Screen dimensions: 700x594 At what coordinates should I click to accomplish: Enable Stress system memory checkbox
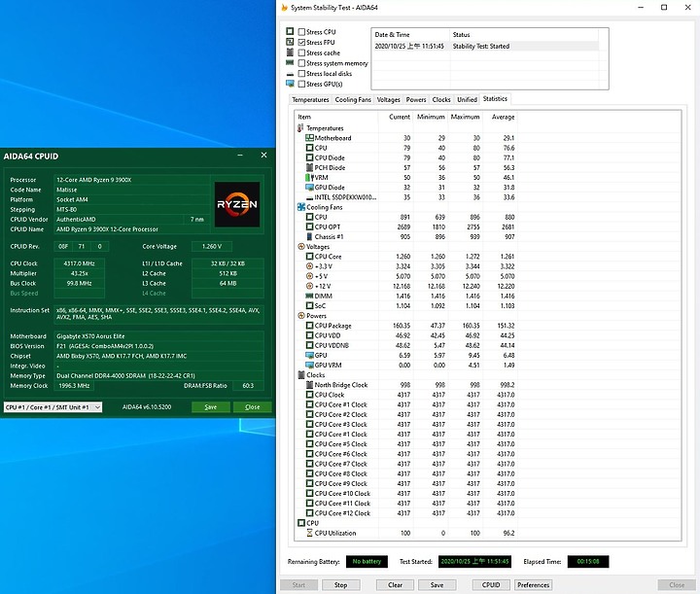click(301, 63)
